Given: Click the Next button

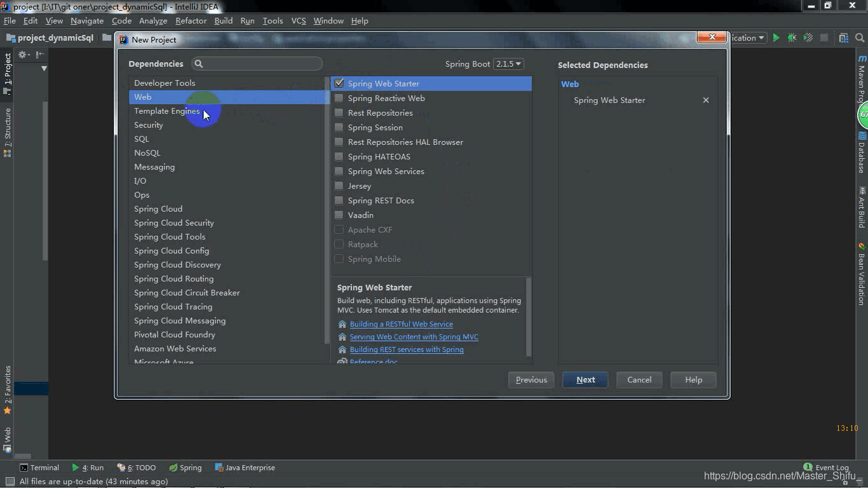Looking at the screenshot, I should pyautogui.click(x=585, y=380).
